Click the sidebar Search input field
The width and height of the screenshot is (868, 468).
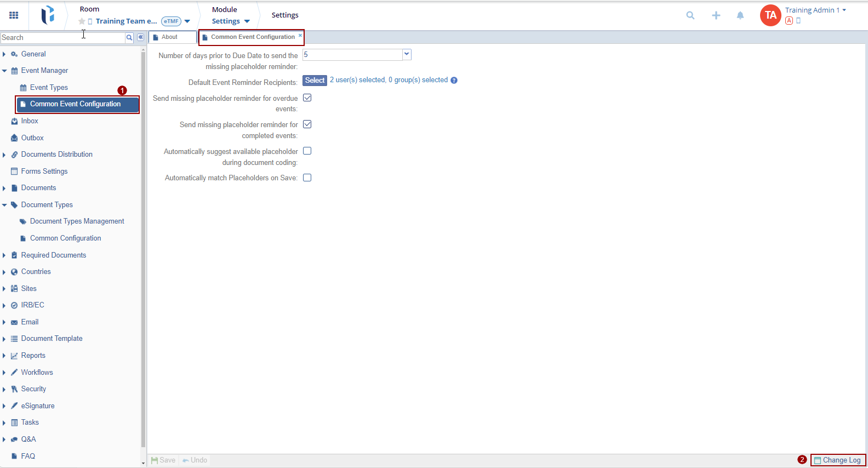click(x=62, y=37)
